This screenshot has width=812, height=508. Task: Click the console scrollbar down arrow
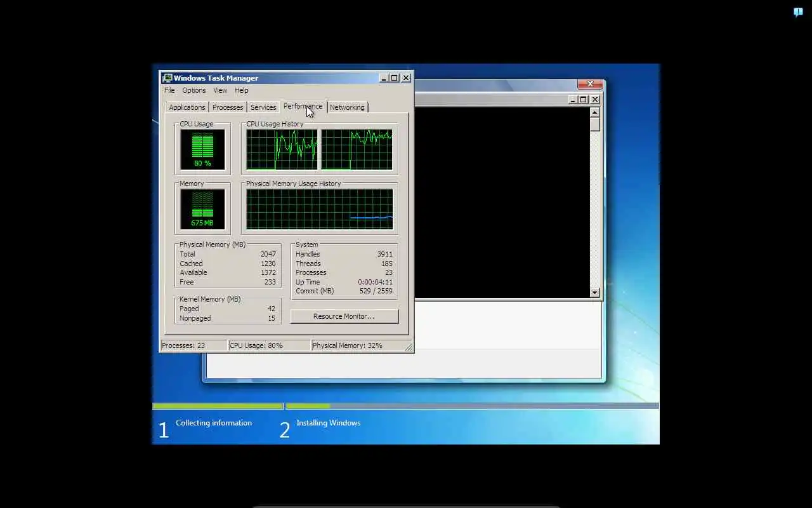(594, 293)
